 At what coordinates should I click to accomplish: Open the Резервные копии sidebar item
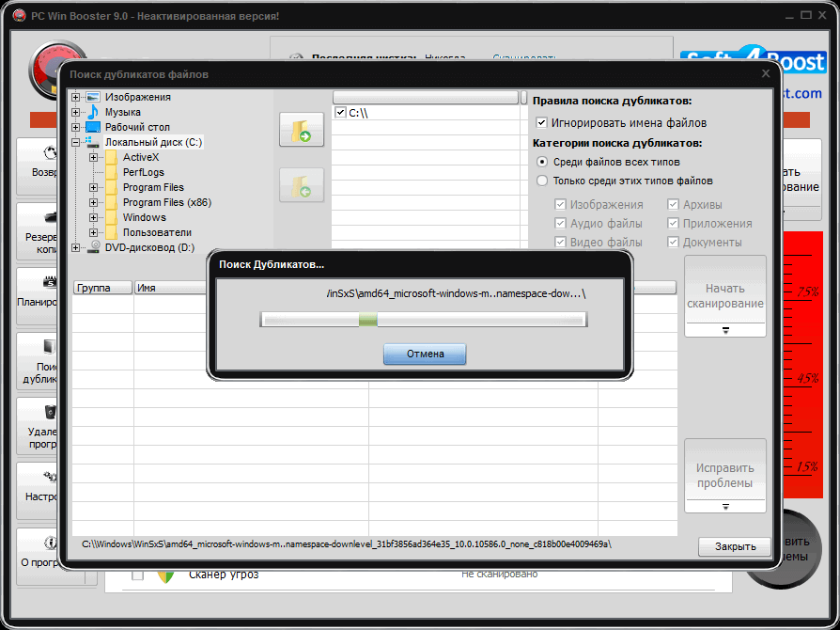38,230
